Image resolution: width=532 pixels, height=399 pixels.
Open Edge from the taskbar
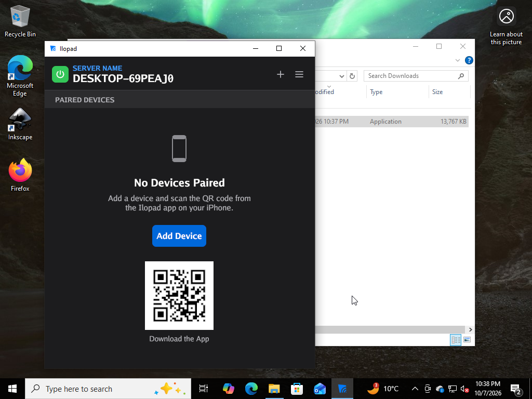(251, 389)
